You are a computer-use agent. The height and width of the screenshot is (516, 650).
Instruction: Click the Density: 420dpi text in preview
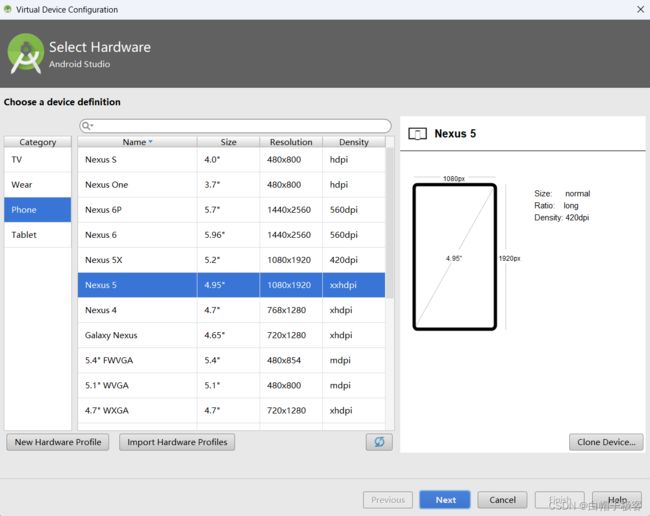[561, 218]
